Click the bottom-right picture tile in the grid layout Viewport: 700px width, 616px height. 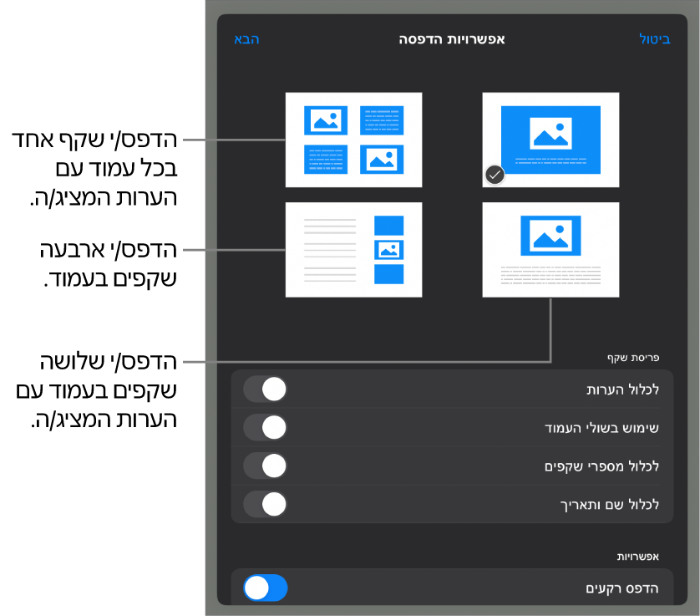click(382, 159)
